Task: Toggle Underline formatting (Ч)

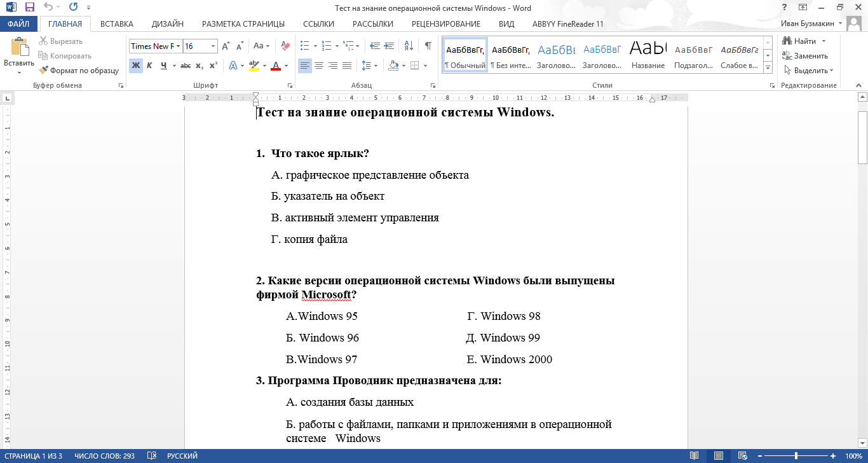Action: (164, 66)
